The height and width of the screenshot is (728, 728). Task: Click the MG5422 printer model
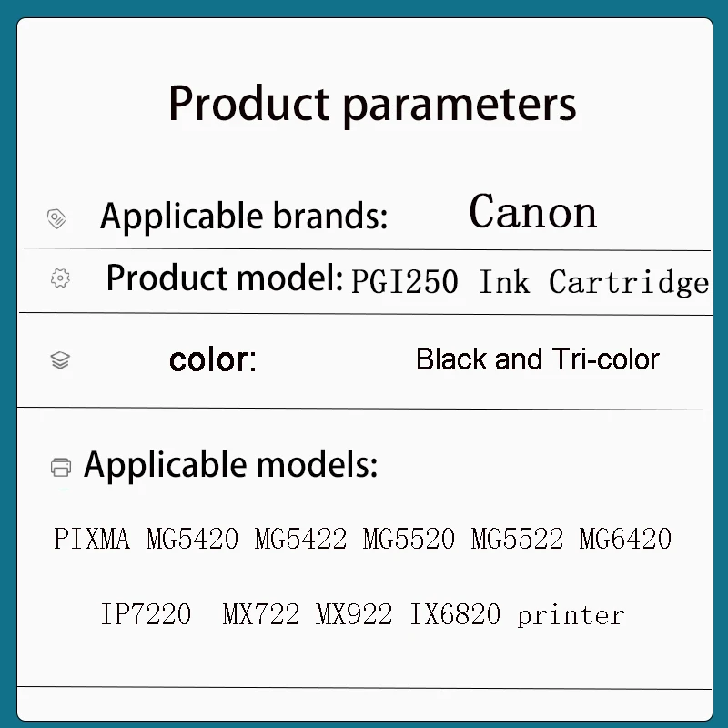tap(300, 539)
